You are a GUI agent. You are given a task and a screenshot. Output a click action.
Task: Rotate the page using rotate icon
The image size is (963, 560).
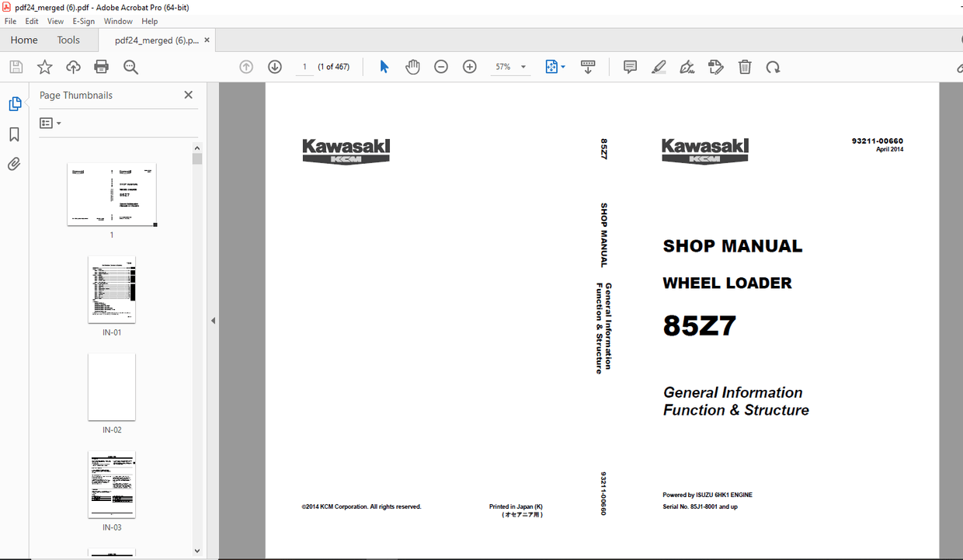coord(773,67)
